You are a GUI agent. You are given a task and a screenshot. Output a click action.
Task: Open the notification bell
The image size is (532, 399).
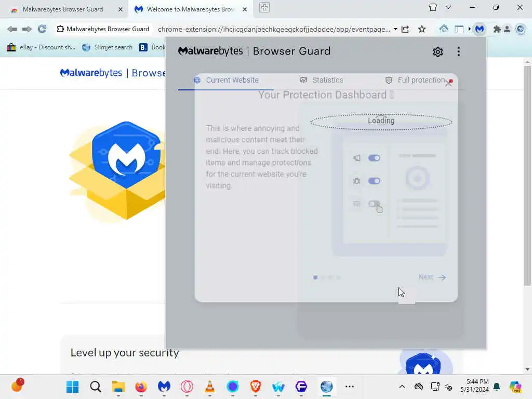(497, 387)
